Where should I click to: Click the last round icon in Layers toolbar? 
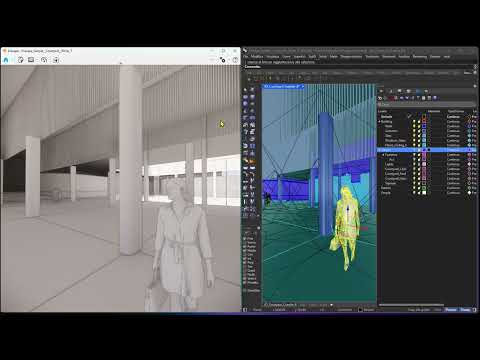coord(435,98)
